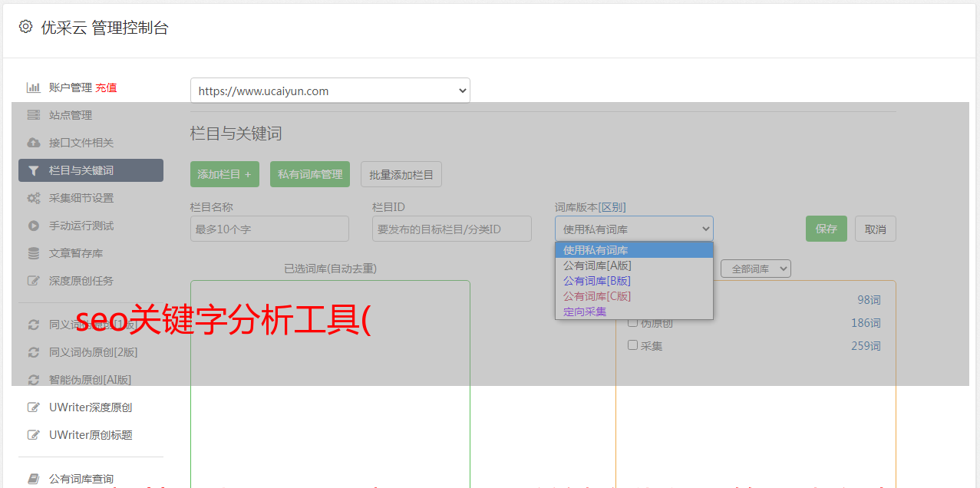Click the bar chart icon for 账户管理

[x=33, y=87]
